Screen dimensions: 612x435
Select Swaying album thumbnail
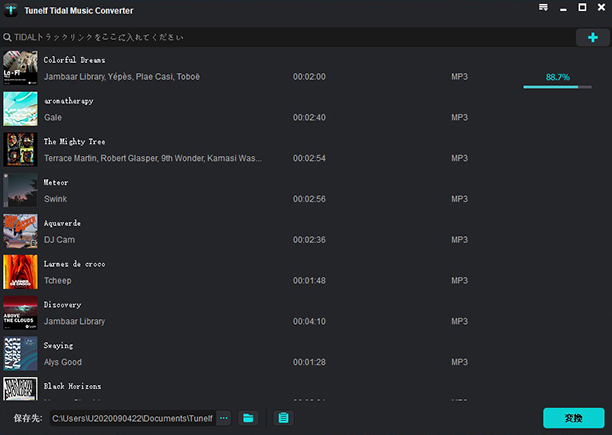(x=20, y=353)
